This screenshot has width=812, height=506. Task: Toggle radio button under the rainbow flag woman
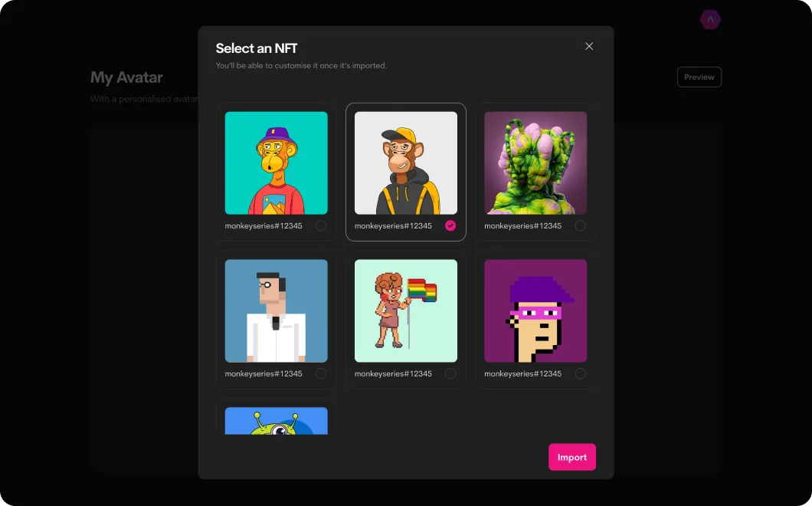(x=450, y=373)
